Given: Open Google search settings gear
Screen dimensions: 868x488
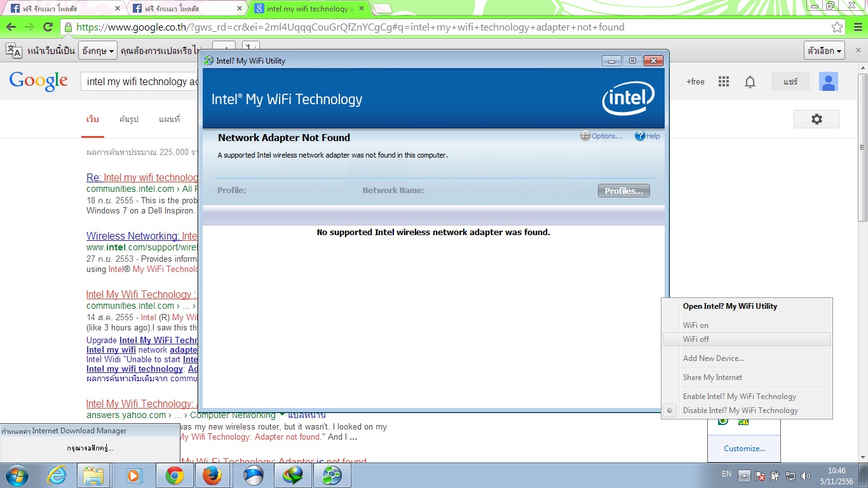Looking at the screenshot, I should (x=817, y=119).
